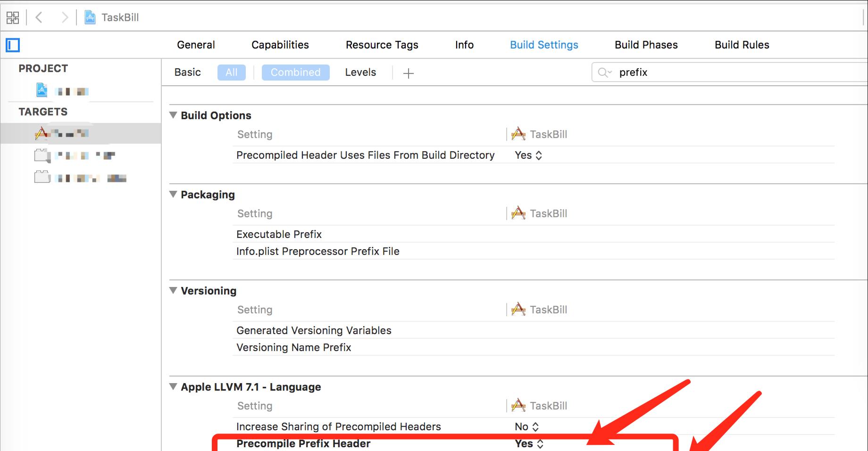Select the app target under TARGETS
The height and width of the screenshot is (451, 868).
(80, 133)
